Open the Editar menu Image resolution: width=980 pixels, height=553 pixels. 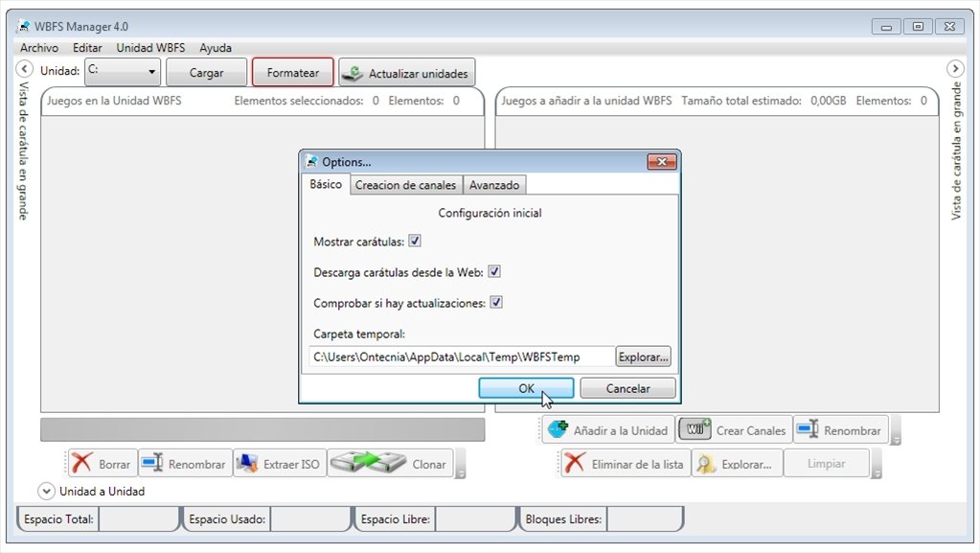coord(87,48)
